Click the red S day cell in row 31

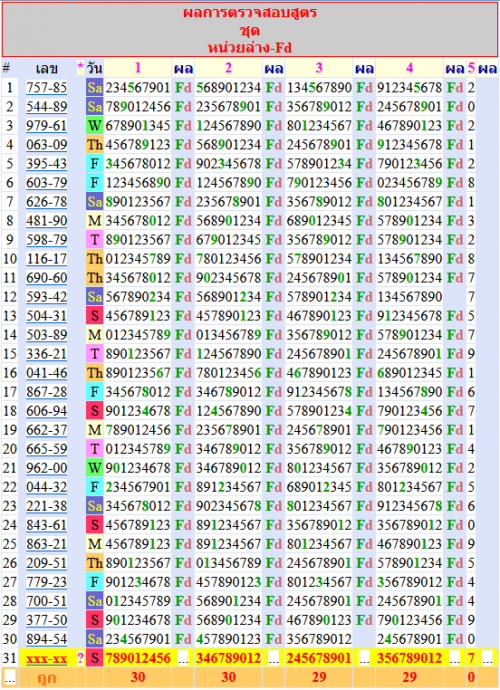(94, 658)
